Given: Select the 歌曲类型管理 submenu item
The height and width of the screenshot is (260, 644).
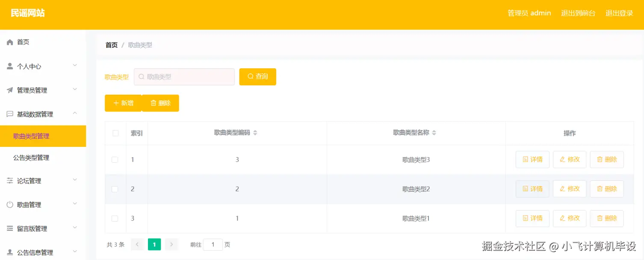Looking at the screenshot, I should [43, 136].
